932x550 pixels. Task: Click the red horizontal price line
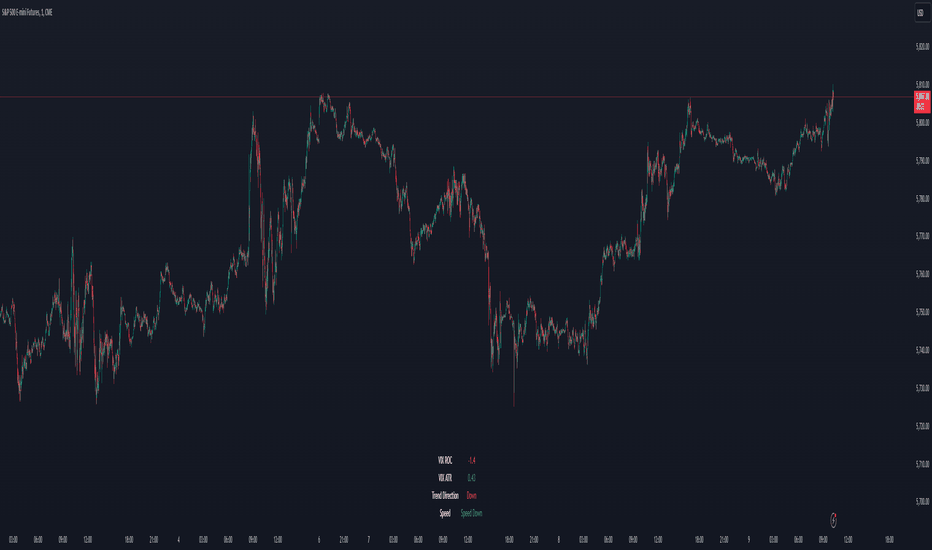click(456, 96)
